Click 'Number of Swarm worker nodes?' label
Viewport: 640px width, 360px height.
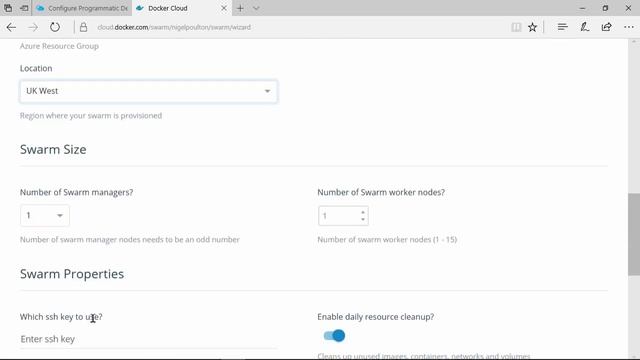tap(381, 193)
